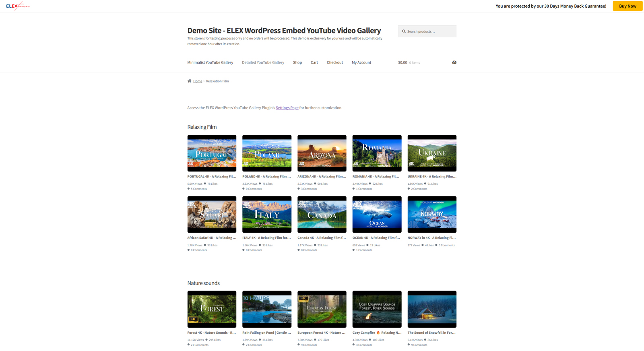Play the Sound of Snowfall thumbnail
The height and width of the screenshot is (351, 644).
432,309
